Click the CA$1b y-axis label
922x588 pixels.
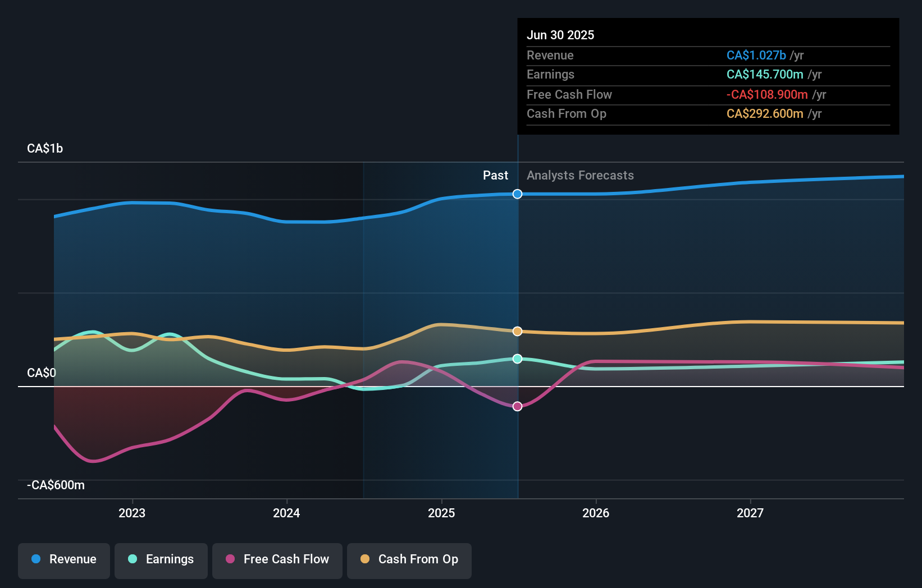tap(45, 148)
